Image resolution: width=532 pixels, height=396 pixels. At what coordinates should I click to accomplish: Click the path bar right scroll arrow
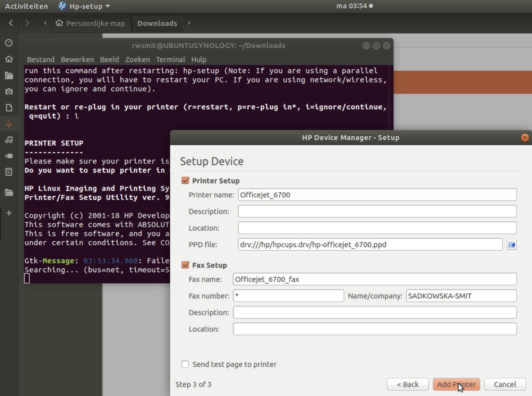[x=189, y=23]
